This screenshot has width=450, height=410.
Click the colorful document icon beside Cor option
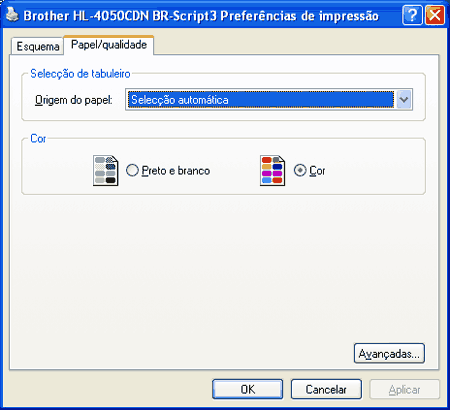point(272,171)
